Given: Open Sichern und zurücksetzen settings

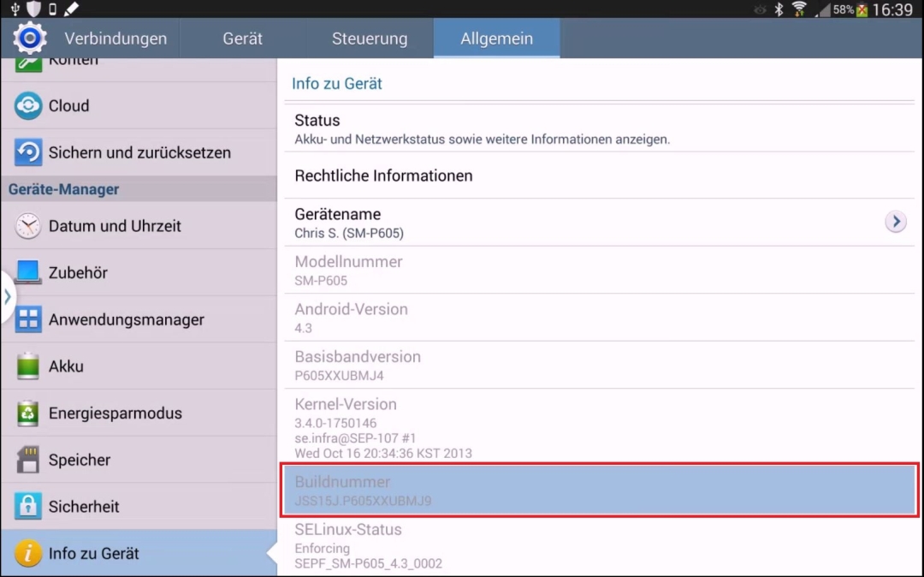Looking at the screenshot, I should tap(139, 152).
